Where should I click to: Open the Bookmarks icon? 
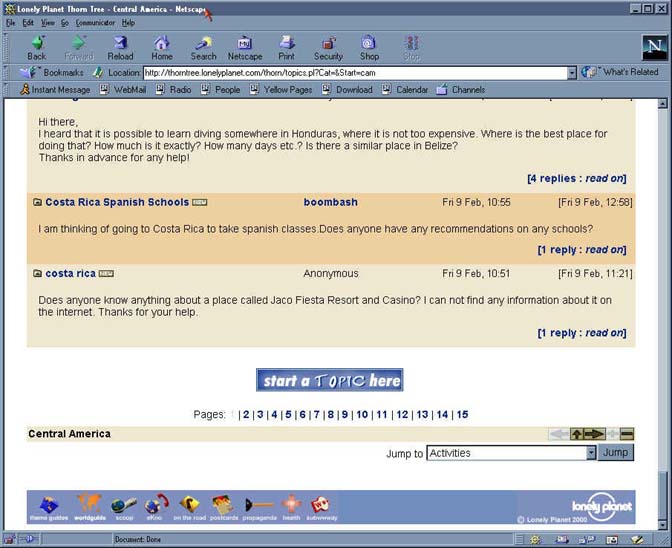(28, 72)
